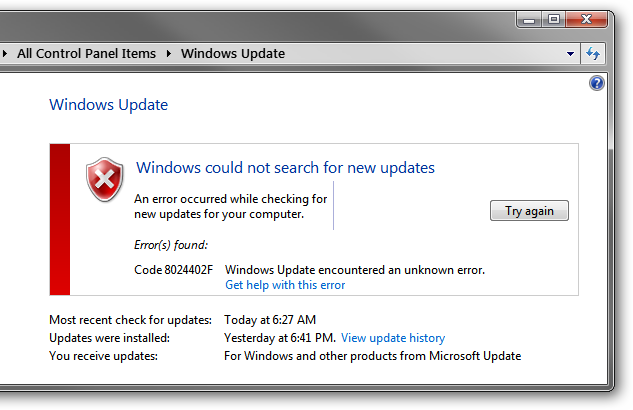Viewport: 633px width, 410px height.
Task: Click the Windows Update page heading
Action: pyautogui.click(x=108, y=105)
